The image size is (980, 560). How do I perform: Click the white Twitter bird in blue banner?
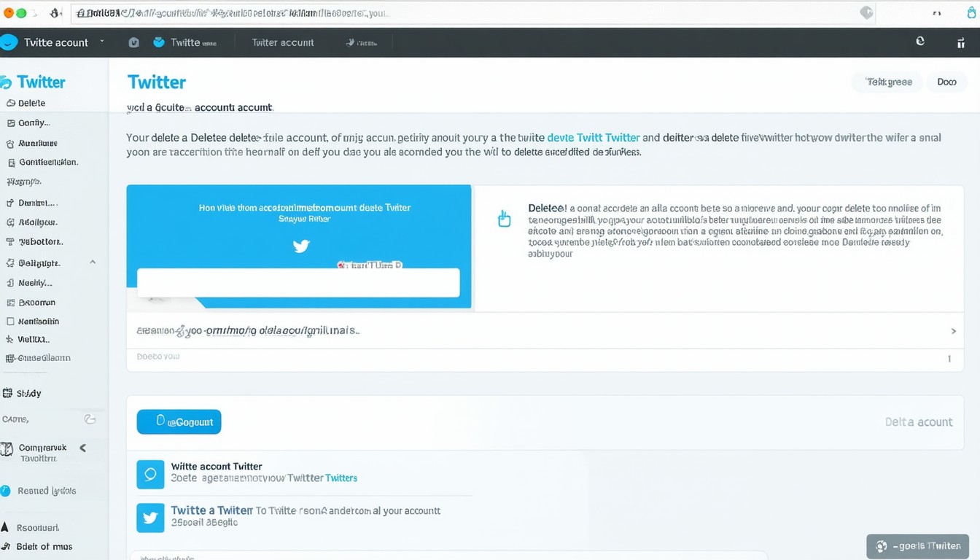click(301, 246)
